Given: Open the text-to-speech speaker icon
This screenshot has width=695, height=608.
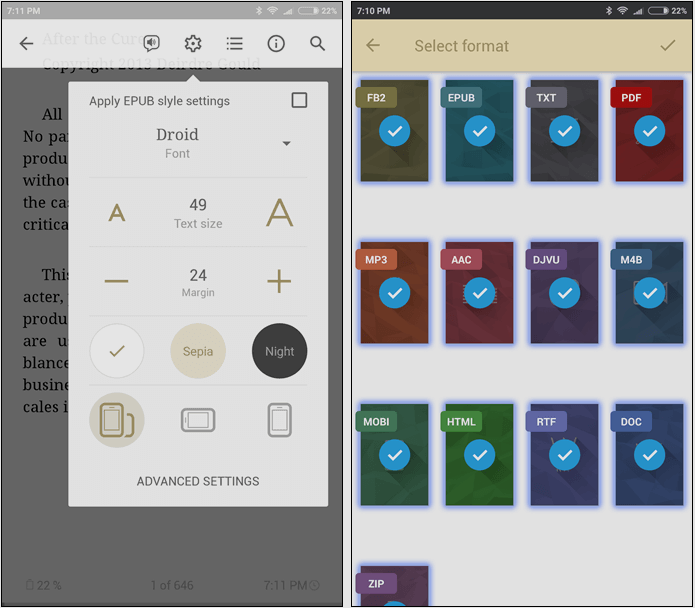Looking at the screenshot, I should click(x=152, y=43).
